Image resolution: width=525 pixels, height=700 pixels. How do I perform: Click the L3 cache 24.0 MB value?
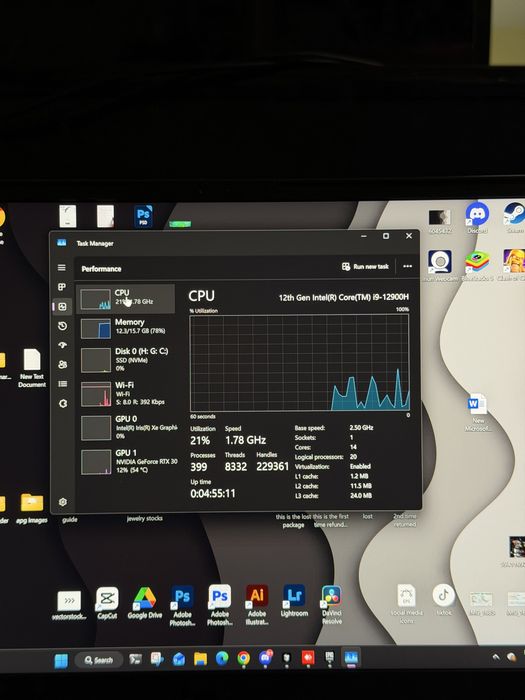click(361, 496)
